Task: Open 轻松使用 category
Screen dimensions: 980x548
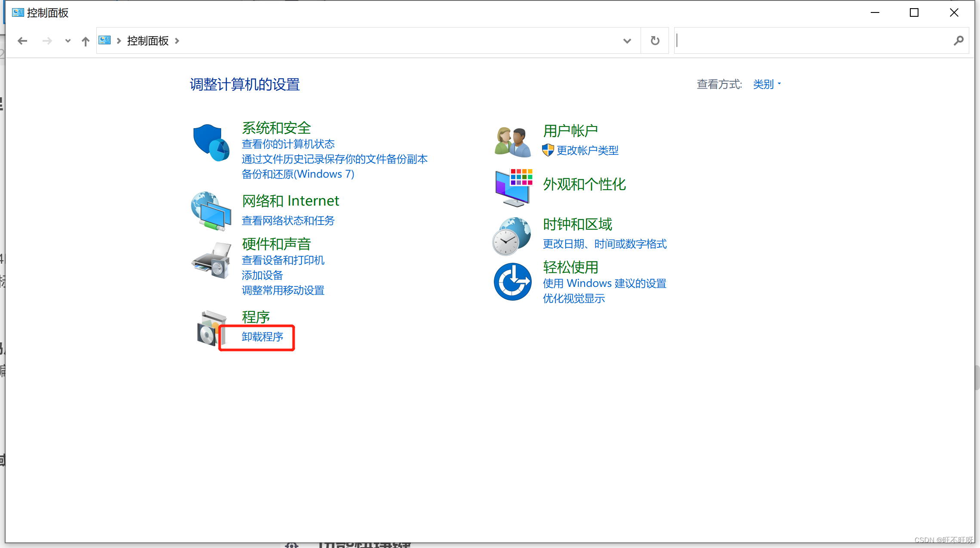Action: pyautogui.click(x=570, y=267)
